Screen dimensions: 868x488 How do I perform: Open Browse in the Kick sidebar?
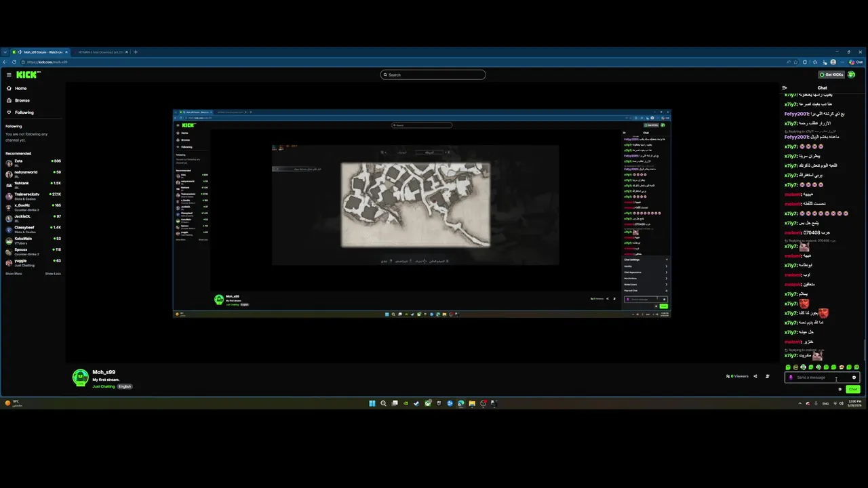click(18, 100)
